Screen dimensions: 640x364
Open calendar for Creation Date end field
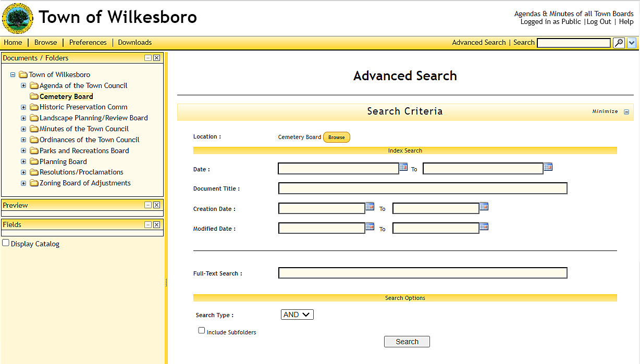coord(484,206)
